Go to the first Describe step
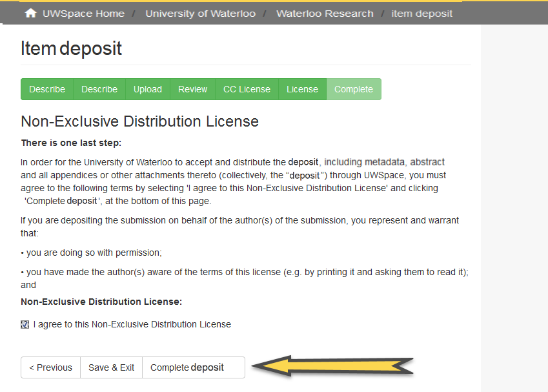The image size is (548, 392). click(46, 89)
